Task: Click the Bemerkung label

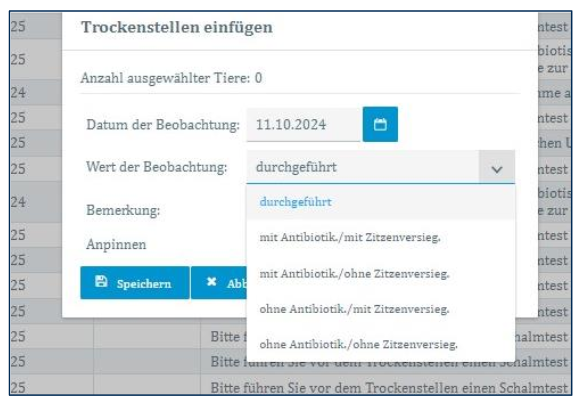Action: [123, 210]
